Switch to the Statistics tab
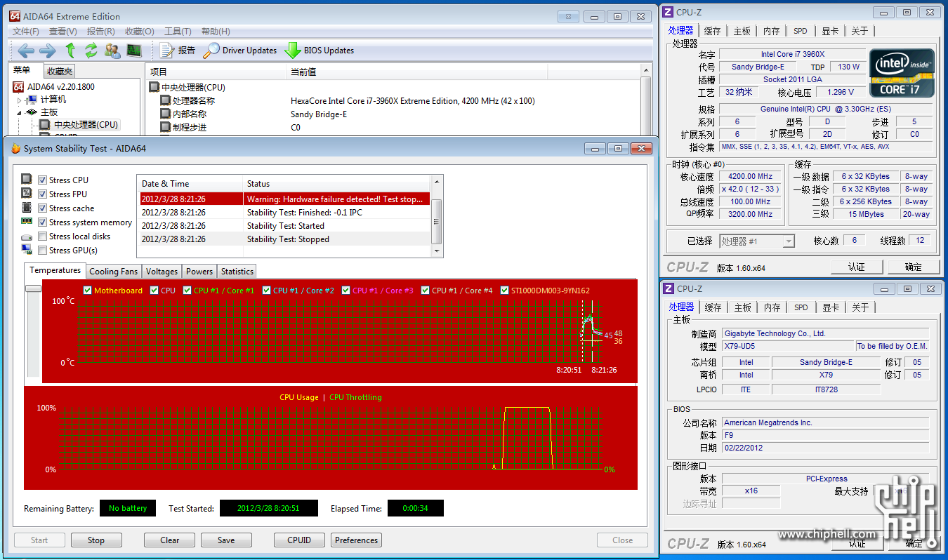The width and height of the screenshot is (948, 560). pyautogui.click(x=237, y=272)
